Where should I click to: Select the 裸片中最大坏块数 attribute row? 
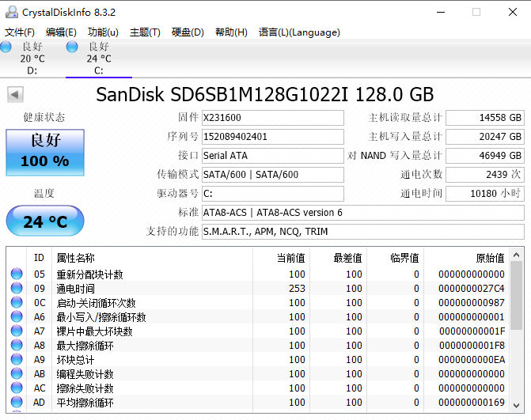[258, 331]
